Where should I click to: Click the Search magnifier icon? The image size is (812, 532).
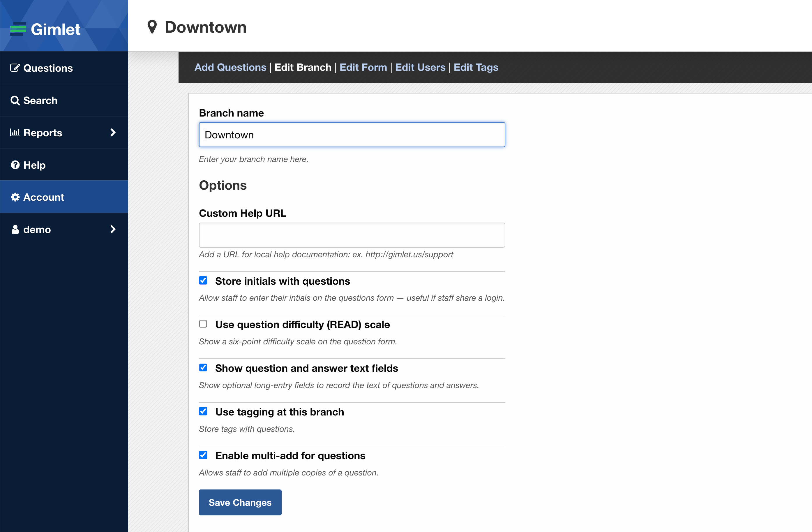(15, 100)
